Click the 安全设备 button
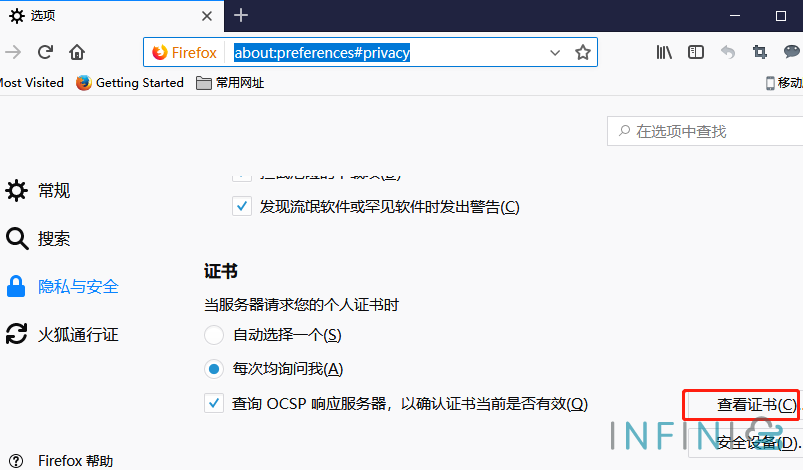The width and height of the screenshot is (803, 470). coord(746,442)
